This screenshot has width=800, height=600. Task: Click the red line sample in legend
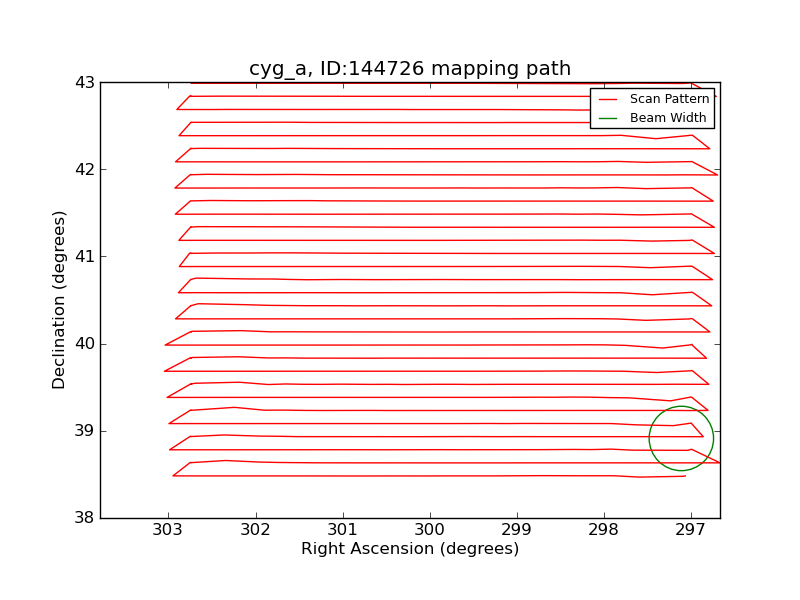coord(608,100)
